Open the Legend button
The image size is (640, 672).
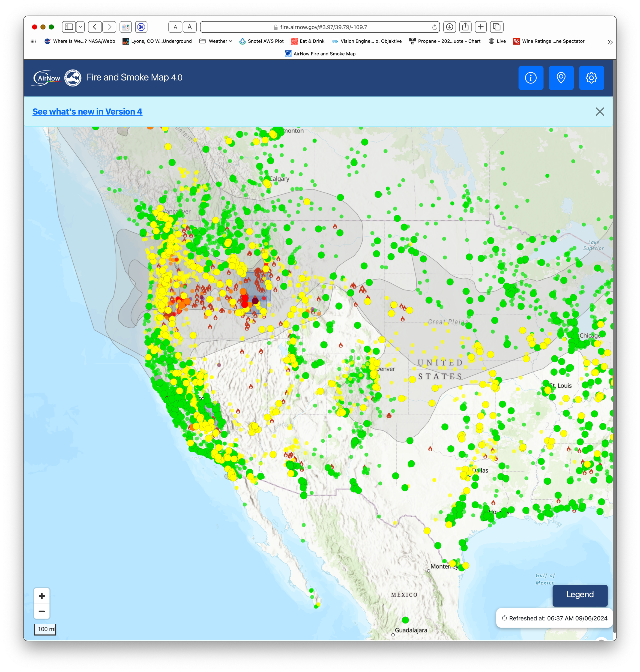580,595
